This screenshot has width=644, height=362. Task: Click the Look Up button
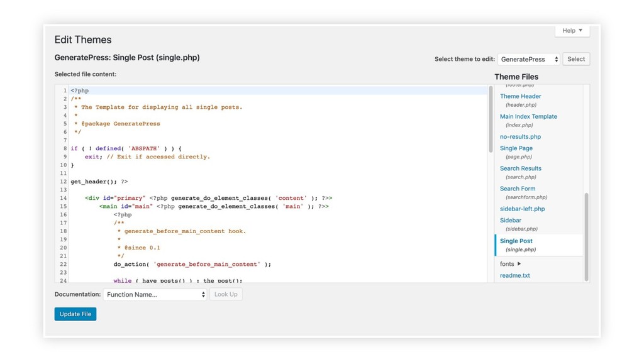pos(226,294)
